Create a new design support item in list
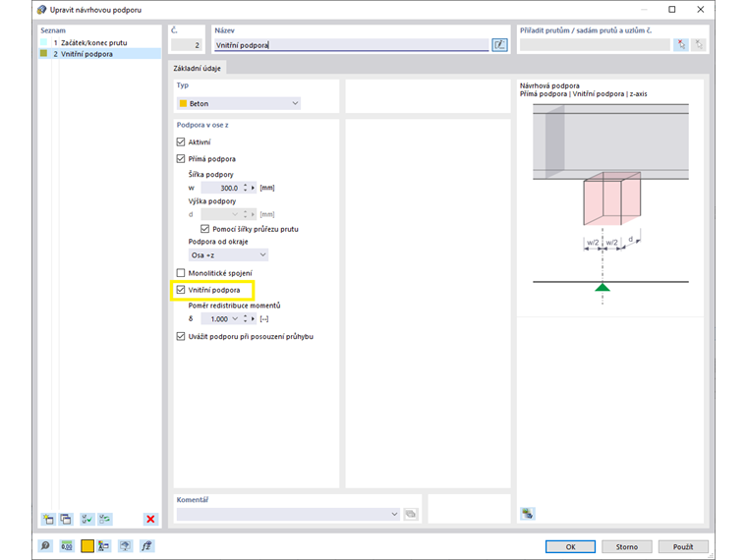 click(x=48, y=519)
